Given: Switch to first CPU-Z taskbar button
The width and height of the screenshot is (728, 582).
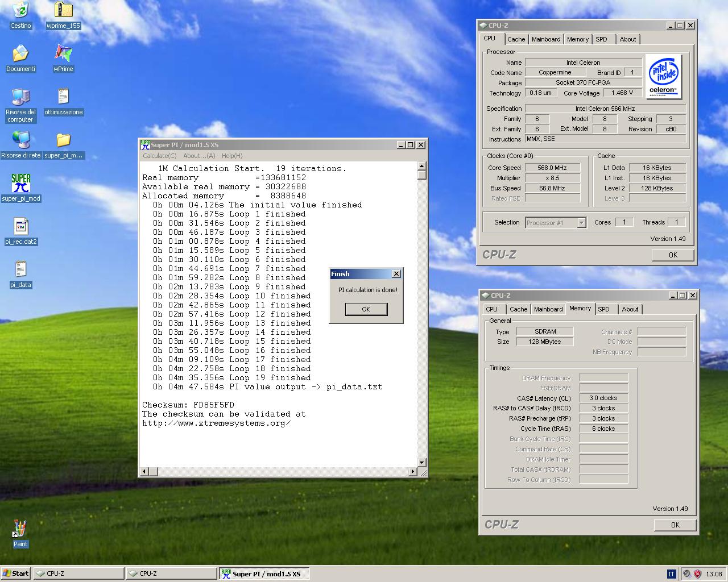Looking at the screenshot, I should point(78,573).
